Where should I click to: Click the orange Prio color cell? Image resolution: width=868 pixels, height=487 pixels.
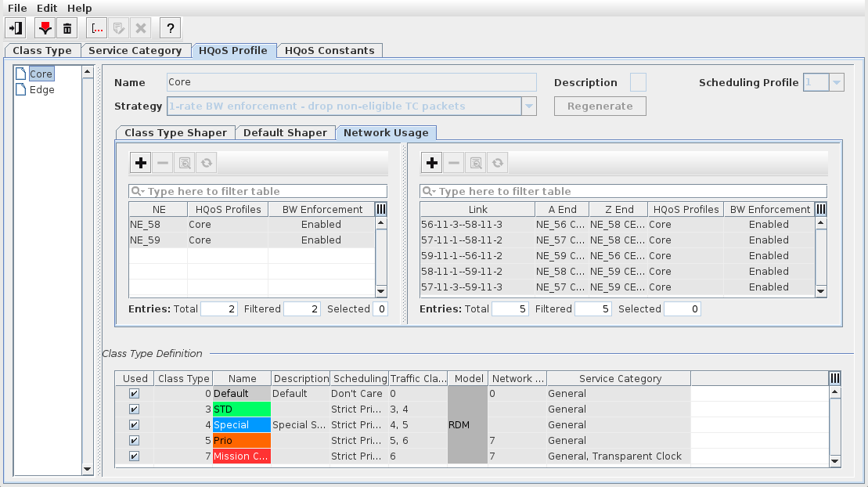pyautogui.click(x=241, y=441)
